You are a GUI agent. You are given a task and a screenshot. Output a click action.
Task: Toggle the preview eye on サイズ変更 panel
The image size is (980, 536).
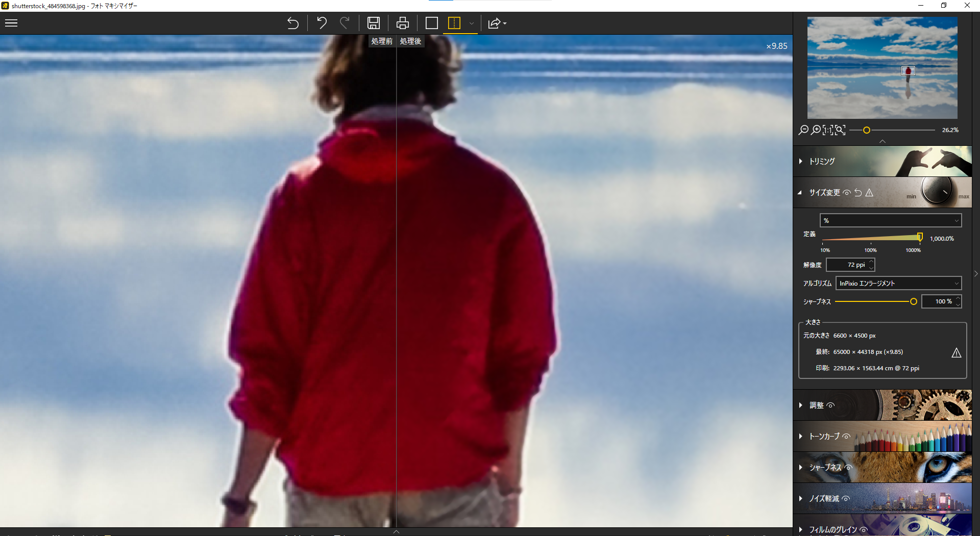(x=847, y=193)
